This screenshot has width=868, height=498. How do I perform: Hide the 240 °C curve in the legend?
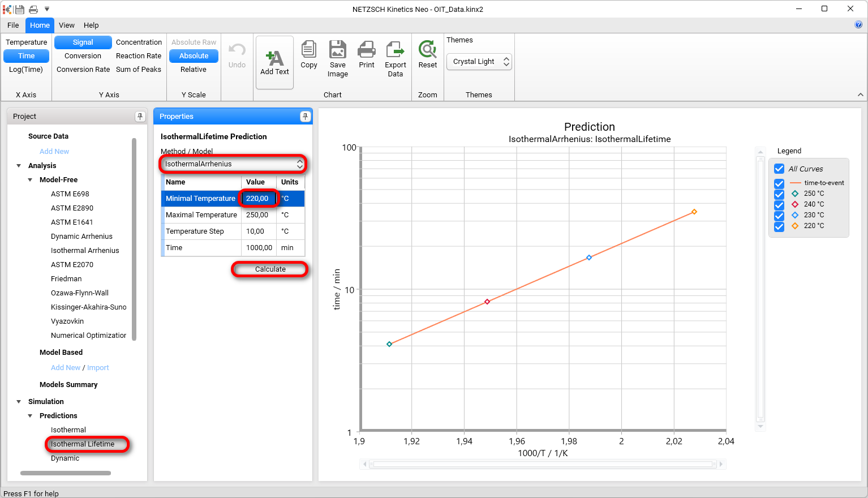coord(779,204)
